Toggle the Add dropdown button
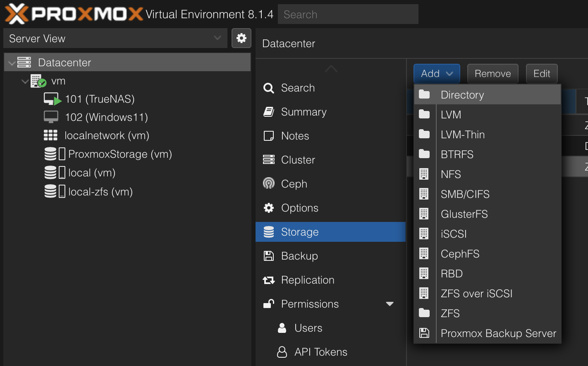The width and height of the screenshot is (588, 366). click(x=437, y=74)
